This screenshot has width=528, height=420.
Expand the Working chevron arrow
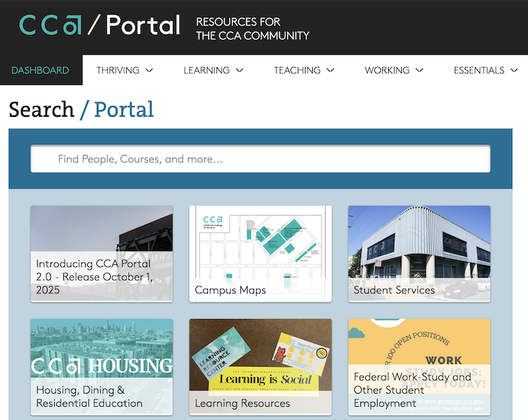pos(419,71)
